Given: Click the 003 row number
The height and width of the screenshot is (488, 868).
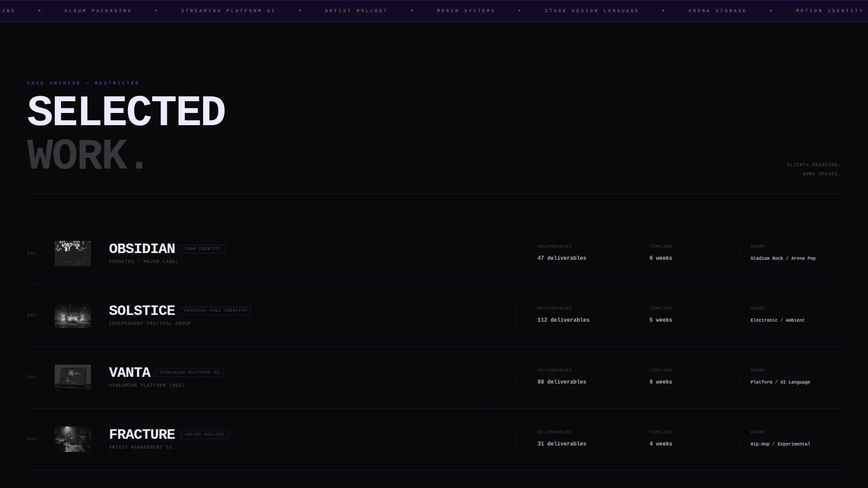Looking at the screenshot, I should coord(32,377).
